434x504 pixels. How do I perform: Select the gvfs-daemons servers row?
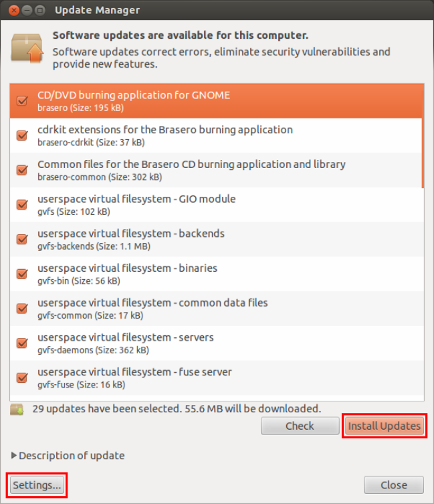pos(217,343)
